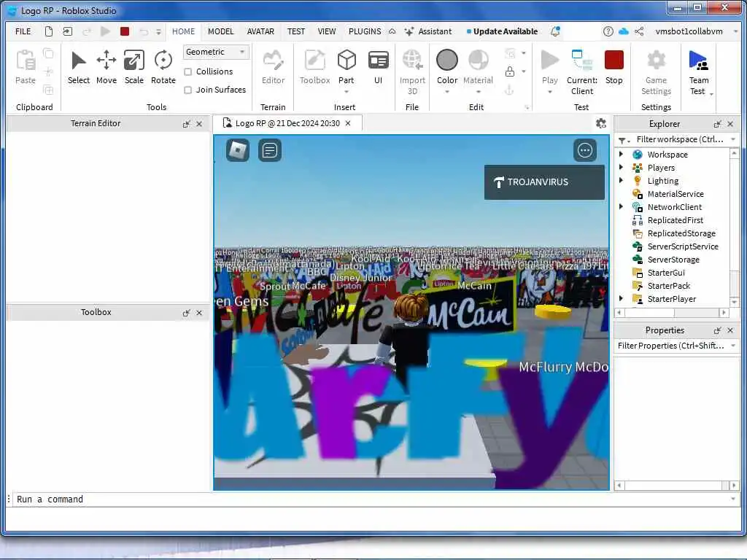Expand the Lighting tree node
The height and width of the screenshot is (560, 747).
click(621, 181)
